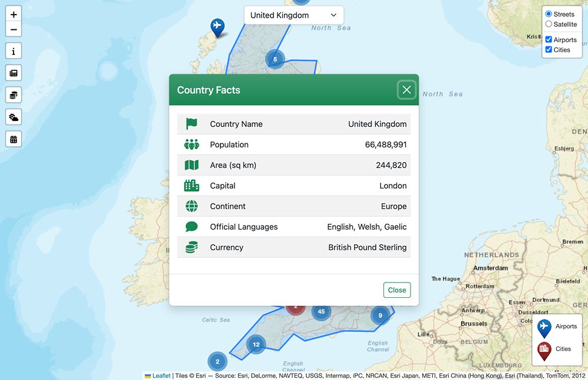Image resolution: width=588 pixels, height=380 pixels.
Task: Click the blue airplane marker on map
Action: coord(218,26)
